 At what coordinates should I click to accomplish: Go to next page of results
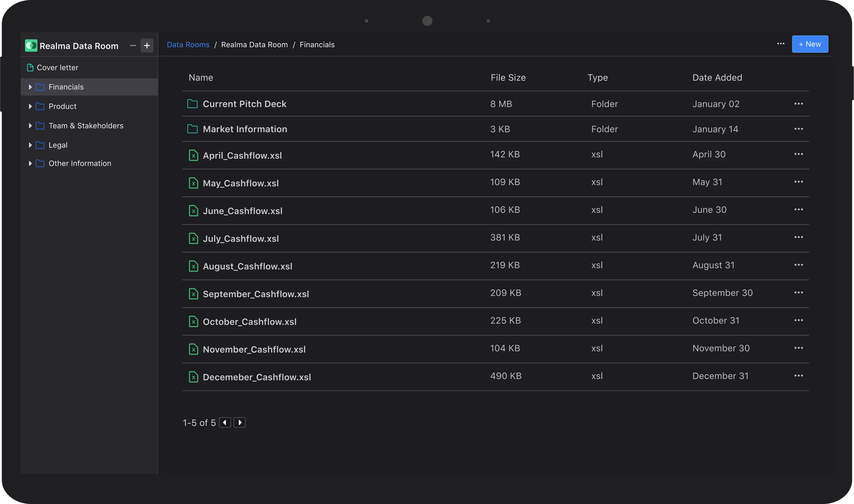(x=239, y=423)
